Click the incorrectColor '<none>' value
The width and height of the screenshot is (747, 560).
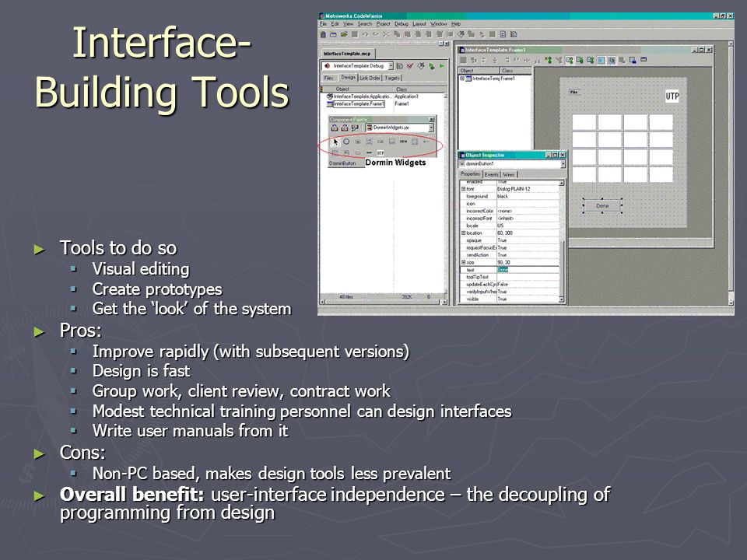(504, 211)
